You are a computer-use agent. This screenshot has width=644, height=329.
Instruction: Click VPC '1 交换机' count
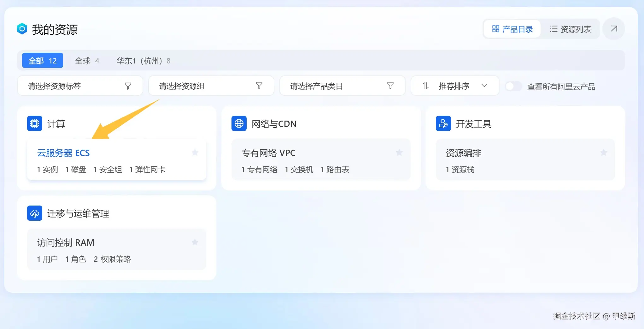[x=299, y=170]
